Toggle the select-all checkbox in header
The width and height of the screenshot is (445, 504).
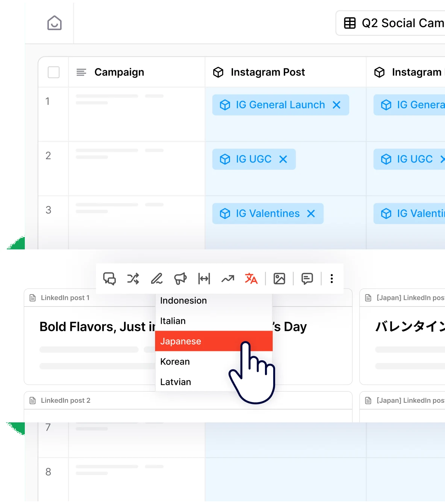[x=54, y=72]
